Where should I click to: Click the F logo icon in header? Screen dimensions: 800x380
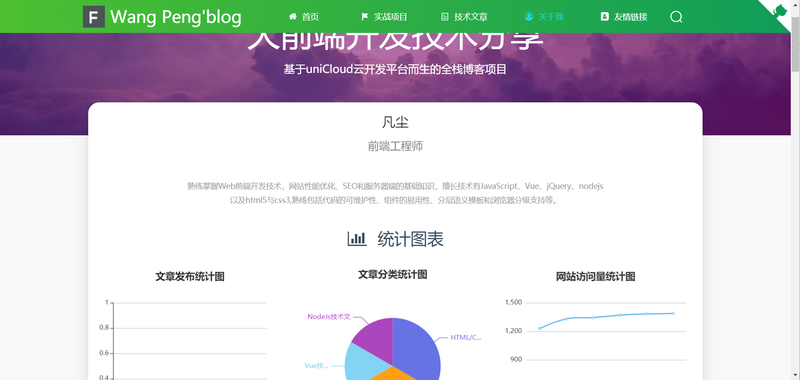[x=94, y=17]
